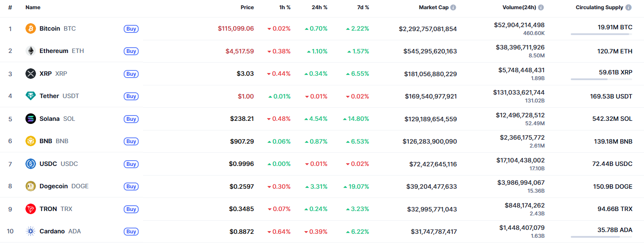Sort by the Market Cap column header
This screenshot has width=644, height=243.
[433, 7]
